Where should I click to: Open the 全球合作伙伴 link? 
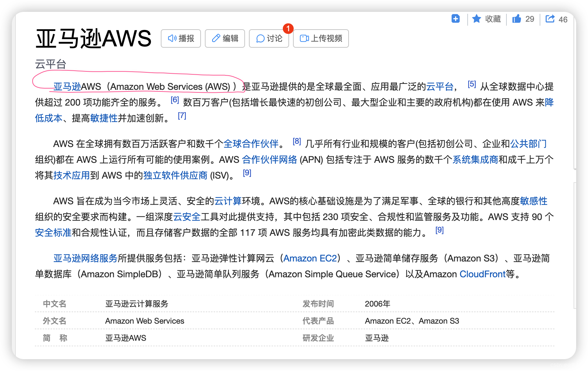251,144
